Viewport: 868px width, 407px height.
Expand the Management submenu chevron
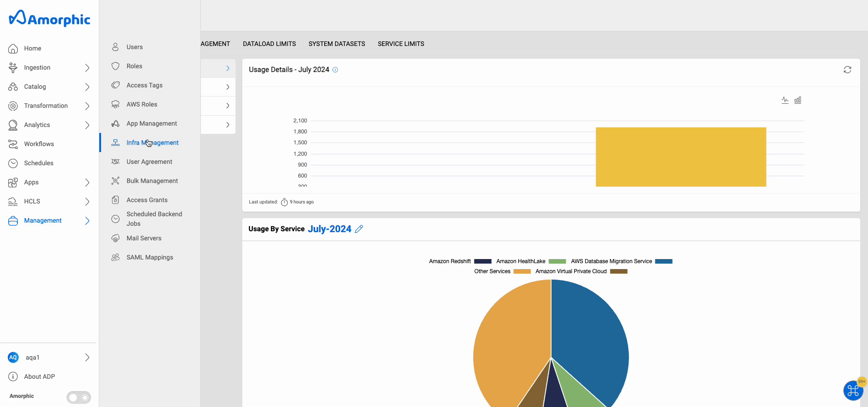(87, 221)
